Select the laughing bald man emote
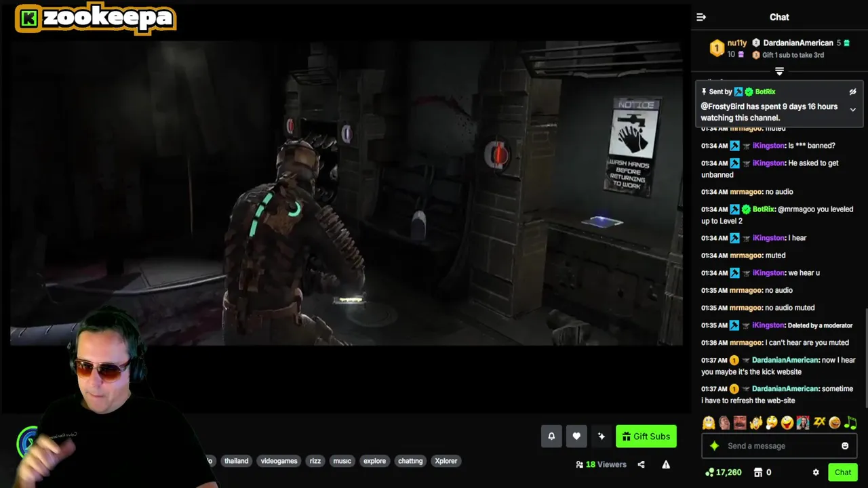Image resolution: width=868 pixels, height=488 pixels. tap(724, 423)
